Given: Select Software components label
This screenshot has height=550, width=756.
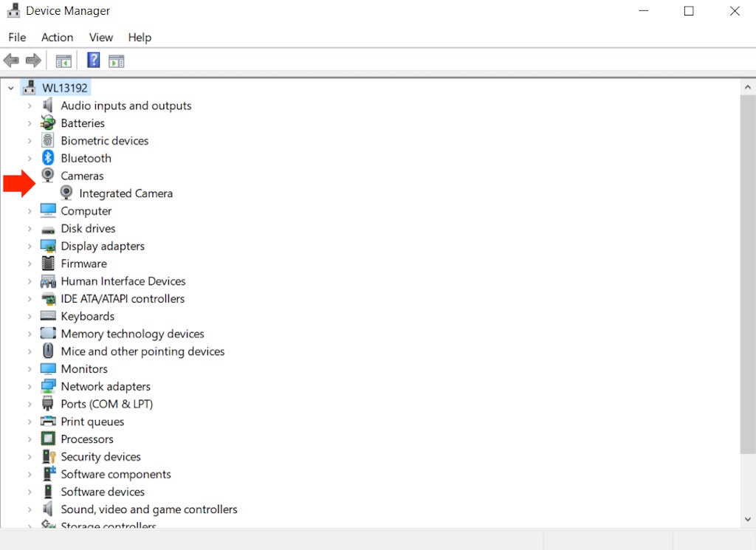Looking at the screenshot, I should 116,474.
